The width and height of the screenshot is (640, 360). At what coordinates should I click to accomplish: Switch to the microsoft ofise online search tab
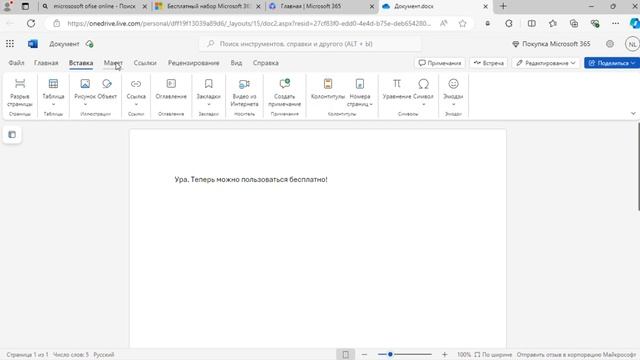pyautogui.click(x=95, y=6)
